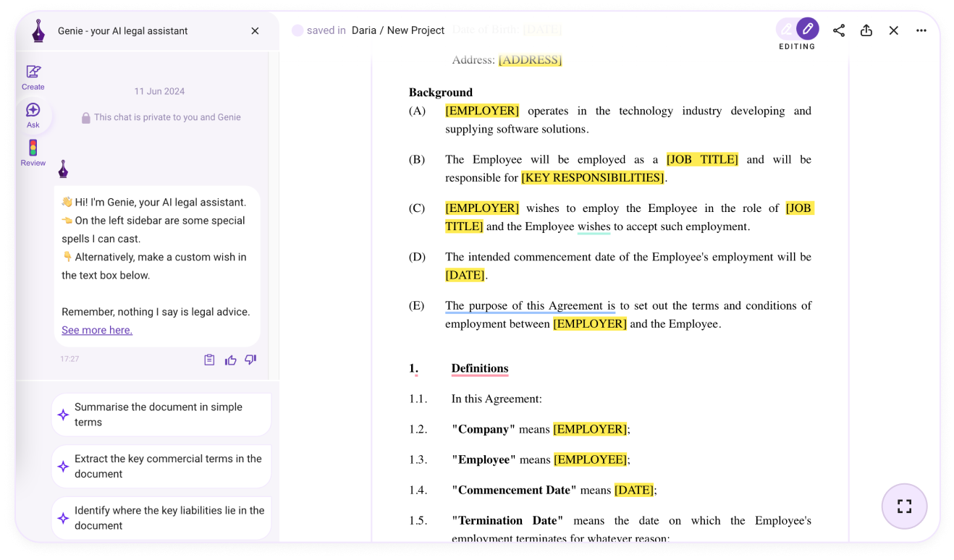Click the "Termination Date" definition term

click(507, 520)
